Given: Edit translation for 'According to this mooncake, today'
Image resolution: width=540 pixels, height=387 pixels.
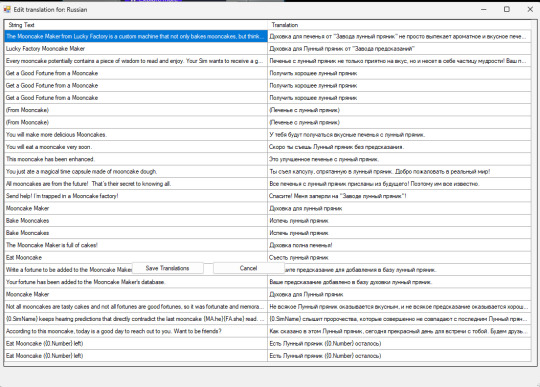Looking at the screenshot, I should [399, 331].
